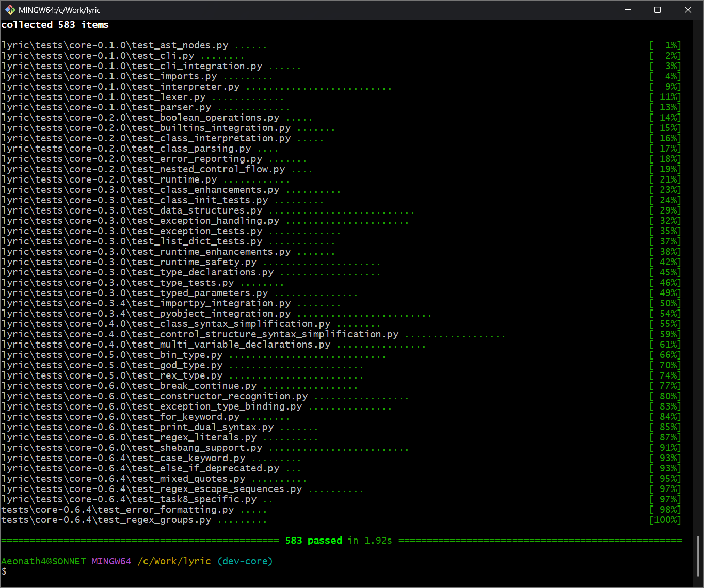This screenshot has width=704, height=588.
Task: Click the Git Bash icon in title bar
Action: (10, 10)
